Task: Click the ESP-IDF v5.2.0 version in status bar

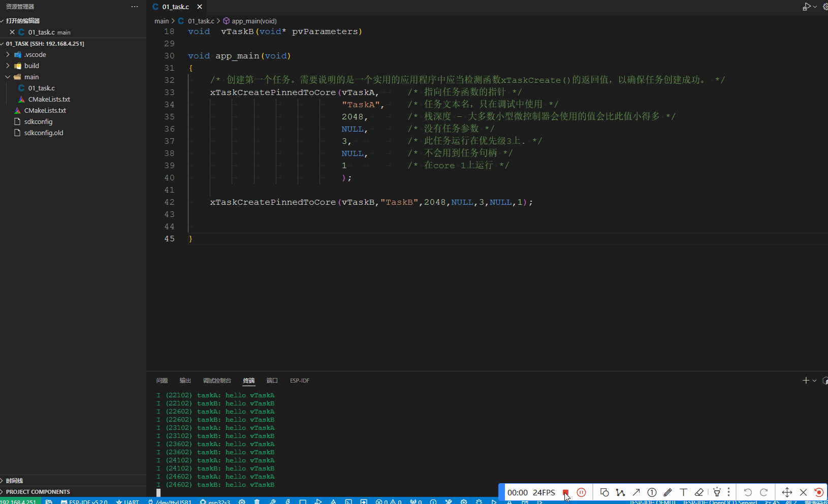Action: tap(84, 501)
